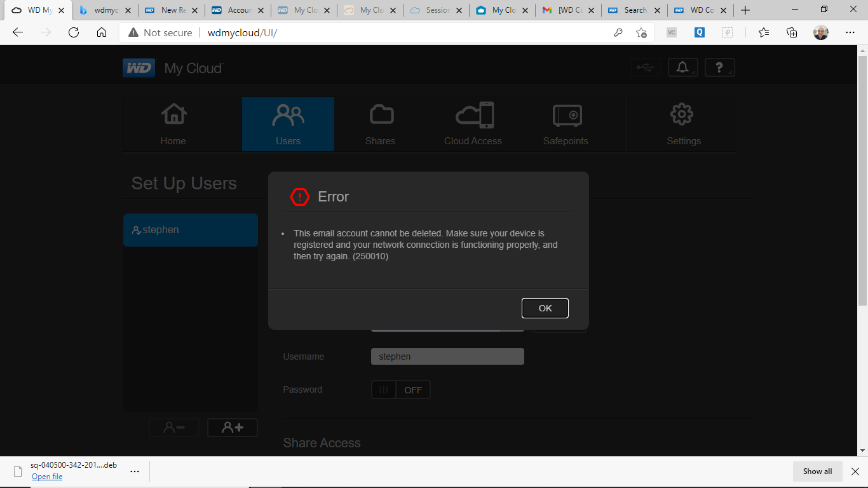The height and width of the screenshot is (488, 868).
Task: Close the New Re tab
Action: pyautogui.click(x=194, y=10)
